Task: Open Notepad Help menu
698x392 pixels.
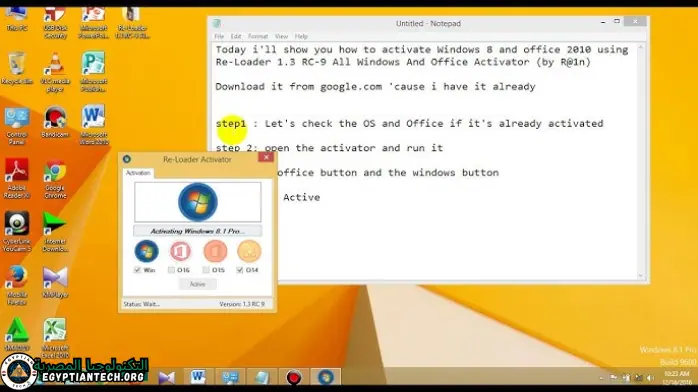Action: [301, 36]
